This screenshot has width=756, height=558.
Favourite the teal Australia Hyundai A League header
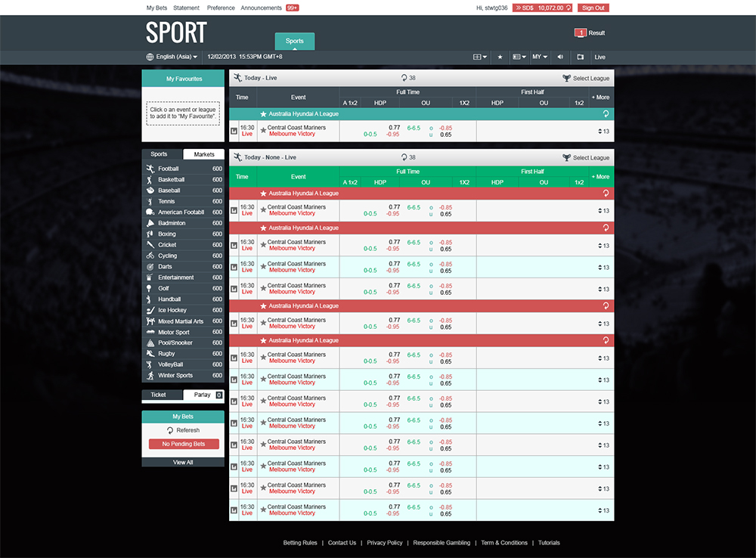coord(263,114)
